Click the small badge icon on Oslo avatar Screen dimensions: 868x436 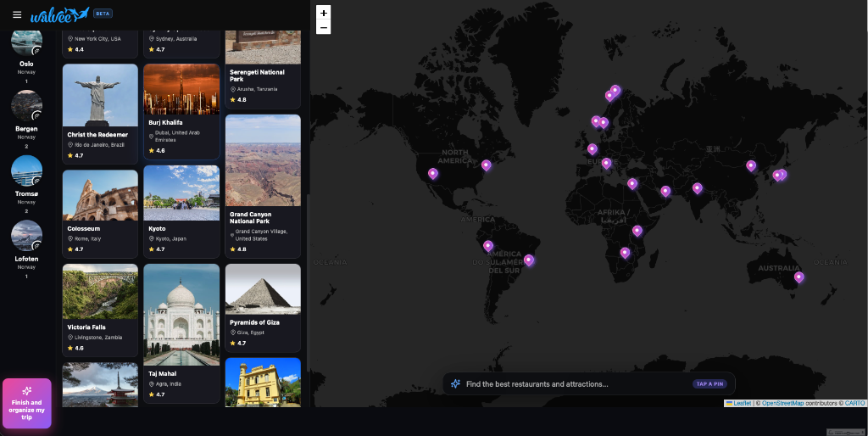click(36, 51)
